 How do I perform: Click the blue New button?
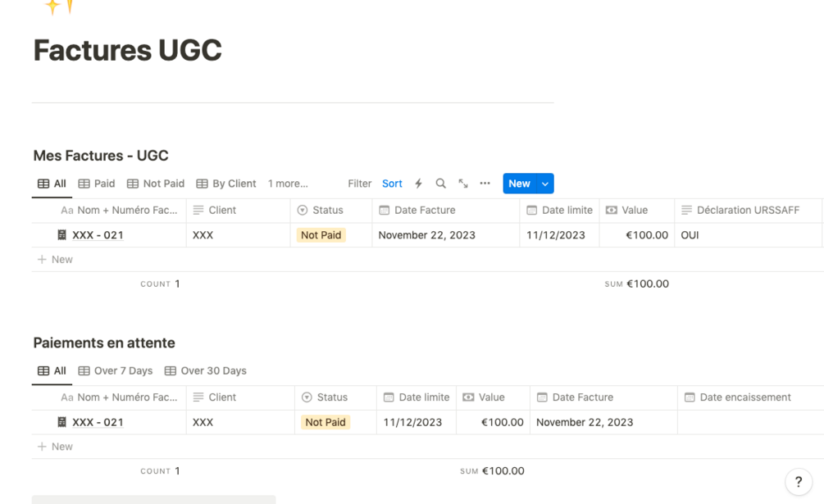coord(519,184)
